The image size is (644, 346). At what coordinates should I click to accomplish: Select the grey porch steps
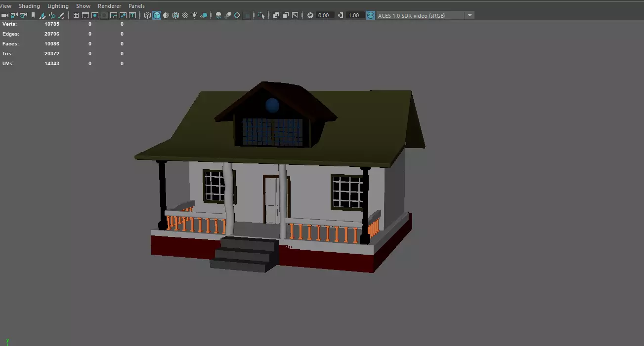coord(245,254)
